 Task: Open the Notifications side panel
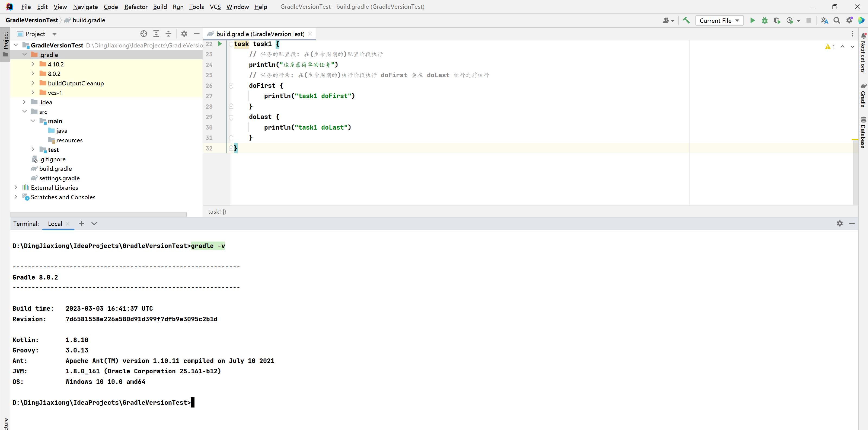pyautogui.click(x=863, y=53)
